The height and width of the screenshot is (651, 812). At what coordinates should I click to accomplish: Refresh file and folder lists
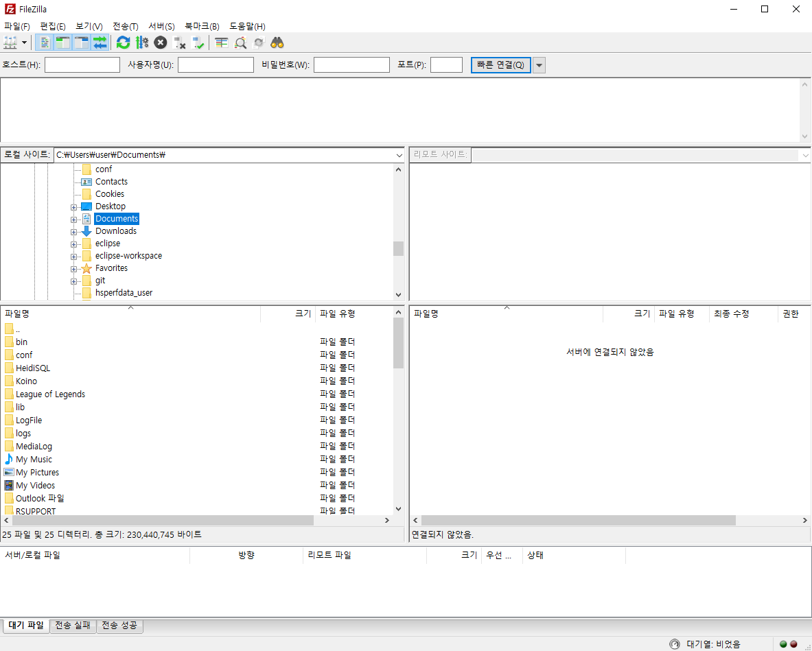[124, 43]
